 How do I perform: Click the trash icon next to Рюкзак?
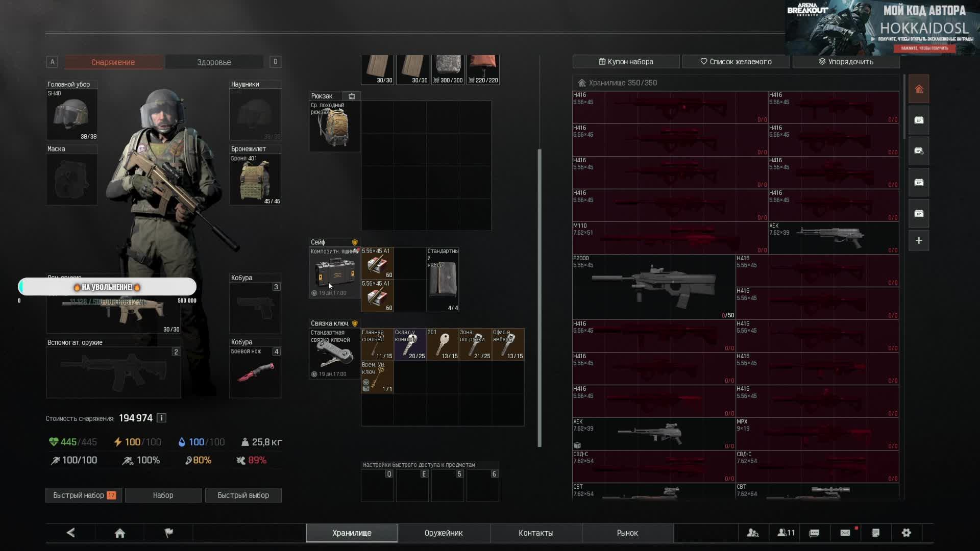coord(352,96)
